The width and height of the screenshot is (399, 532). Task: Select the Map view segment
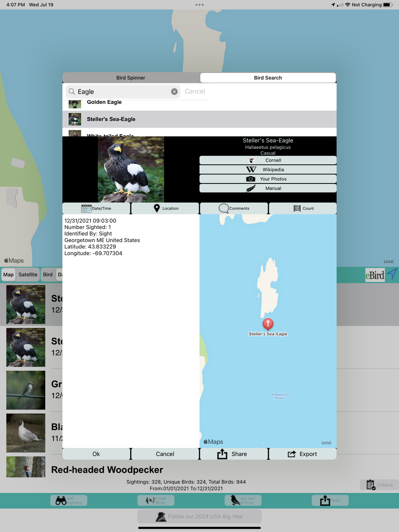[8, 275]
